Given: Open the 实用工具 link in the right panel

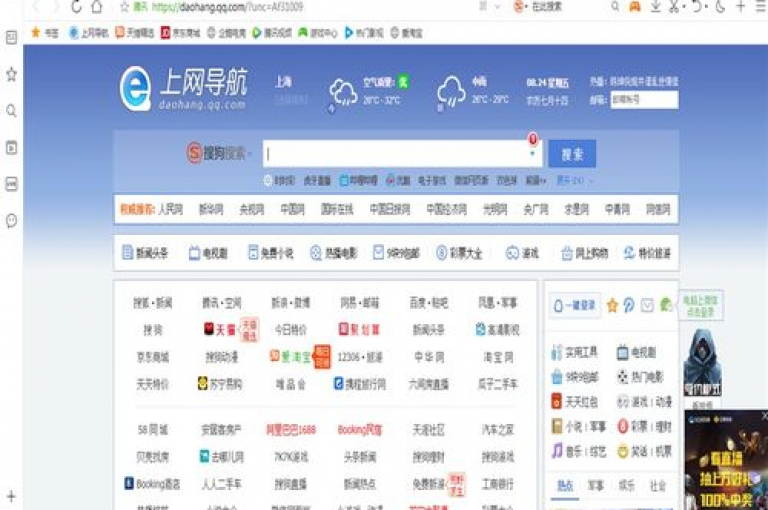Looking at the screenshot, I should point(575,352).
